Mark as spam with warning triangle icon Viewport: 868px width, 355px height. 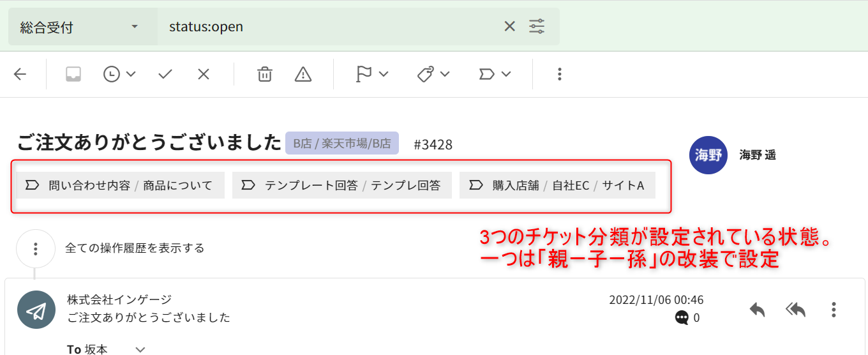click(303, 74)
